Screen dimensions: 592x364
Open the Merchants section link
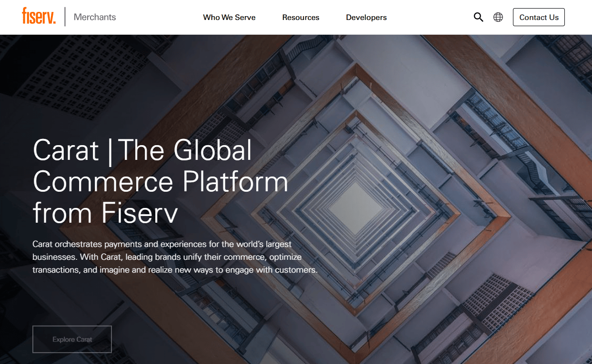tap(95, 17)
